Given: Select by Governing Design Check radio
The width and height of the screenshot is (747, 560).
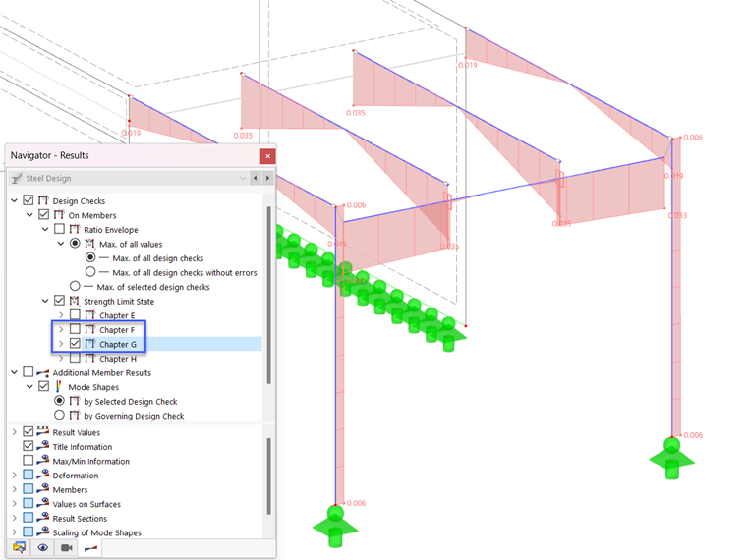Looking at the screenshot, I should pyautogui.click(x=59, y=415).
